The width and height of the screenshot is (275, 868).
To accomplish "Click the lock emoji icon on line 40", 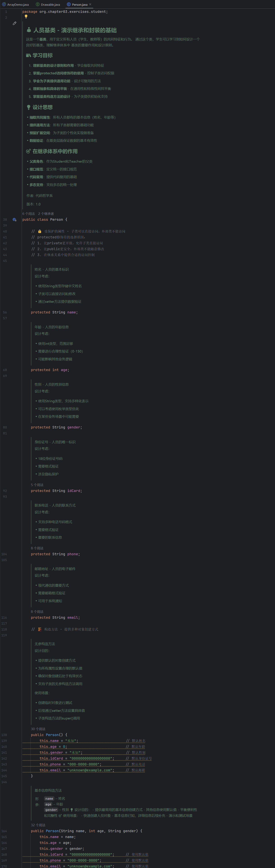I will 39,231.
